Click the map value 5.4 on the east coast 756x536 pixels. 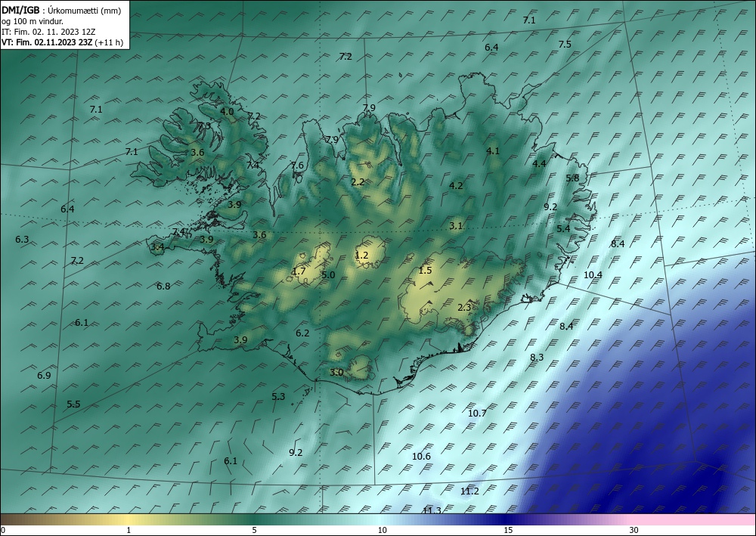coord(563,228)
